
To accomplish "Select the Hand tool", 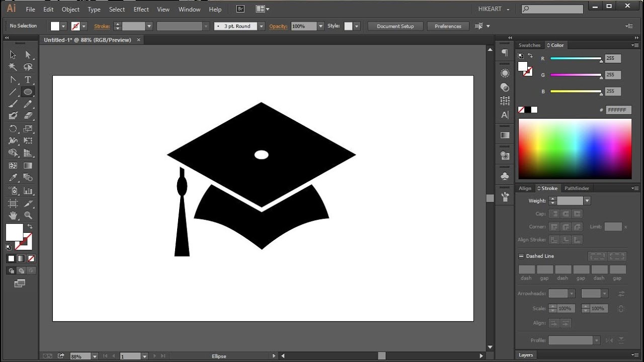I will click(x=13, y=215).
